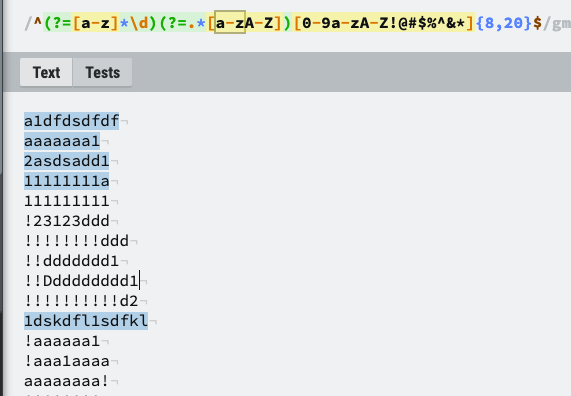Click the text line !!!!!!!!ddd

point(76,241)
